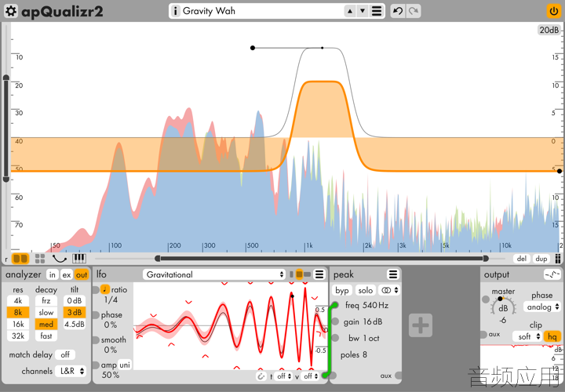The height and width of the screenshot is (392, 565).
Task: Load the next preset with the down arrow
Action: 363,11
